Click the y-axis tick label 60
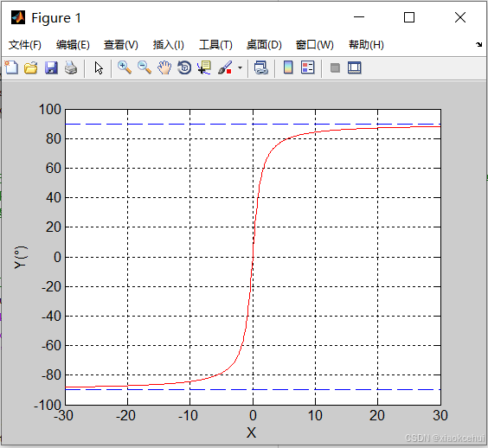488x448 pixels. click(x=54, y=169)
